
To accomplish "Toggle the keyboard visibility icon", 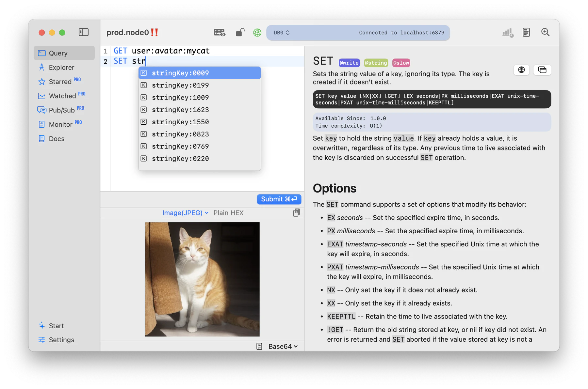I will pyautogui.click(x=219, y=32).
